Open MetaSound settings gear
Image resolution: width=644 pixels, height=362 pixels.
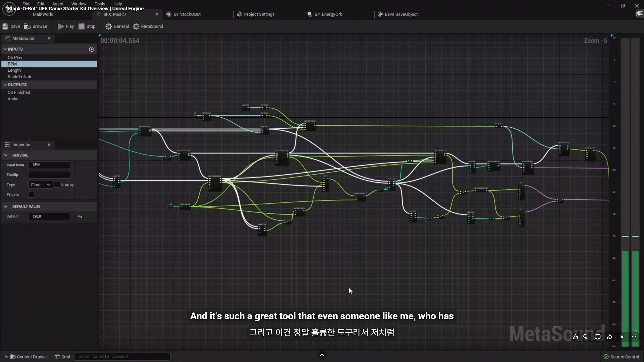click(148, 26)
